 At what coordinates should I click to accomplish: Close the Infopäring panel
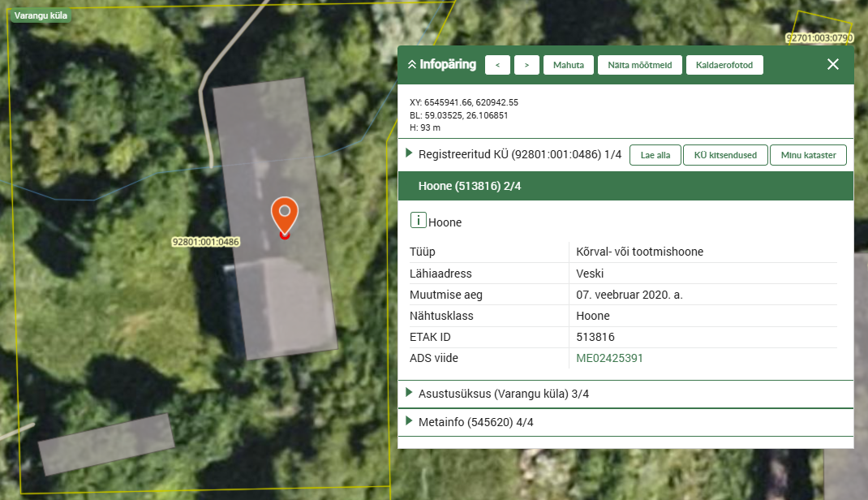coord(832,65)
